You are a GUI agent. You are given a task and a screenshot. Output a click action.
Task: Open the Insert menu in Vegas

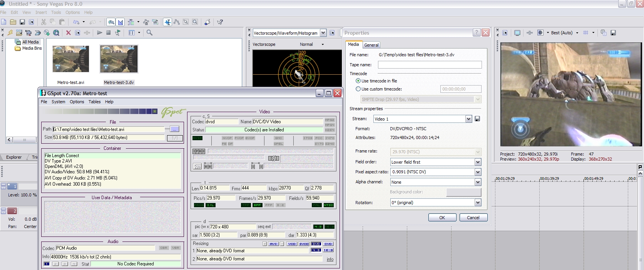coord(41,12)
